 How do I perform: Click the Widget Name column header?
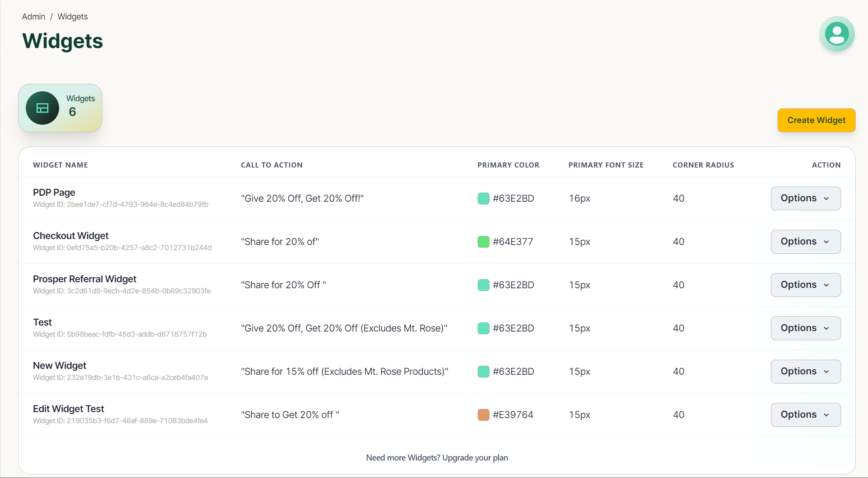click(x=60, y=165)
